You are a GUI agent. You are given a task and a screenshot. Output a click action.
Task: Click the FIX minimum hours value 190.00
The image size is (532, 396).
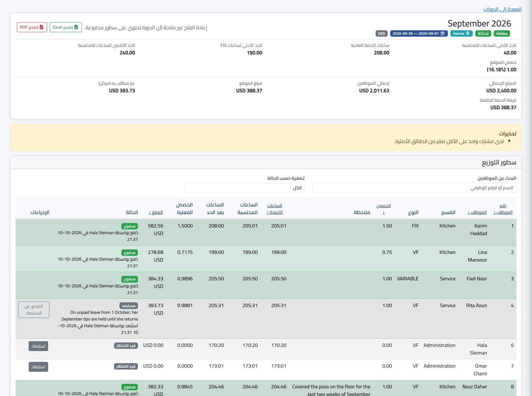click(254, 53)
